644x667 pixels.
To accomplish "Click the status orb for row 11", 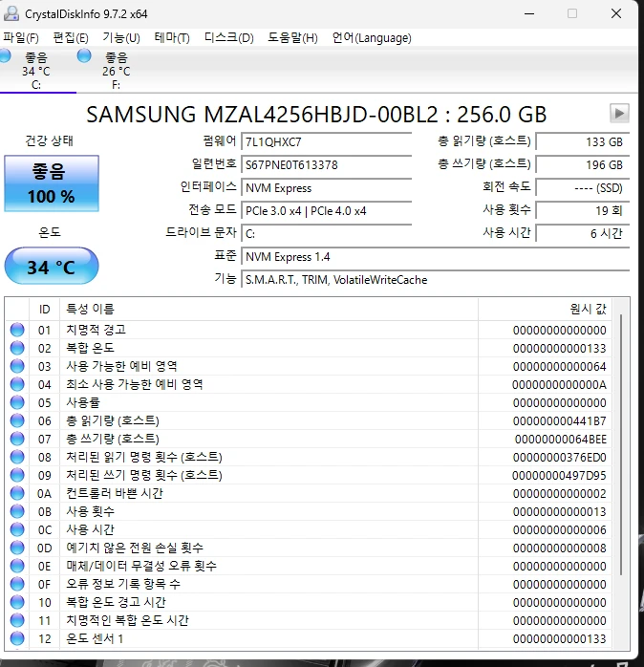I will point(17,620).
